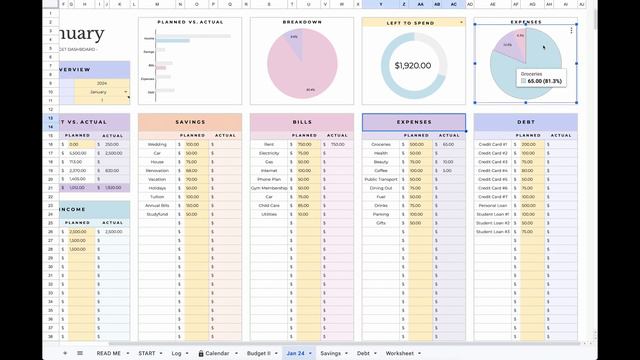This screenshot has height=360, width=640.
Task: Open Left to Spend header dropdown arrow
Action: [462, 22]
